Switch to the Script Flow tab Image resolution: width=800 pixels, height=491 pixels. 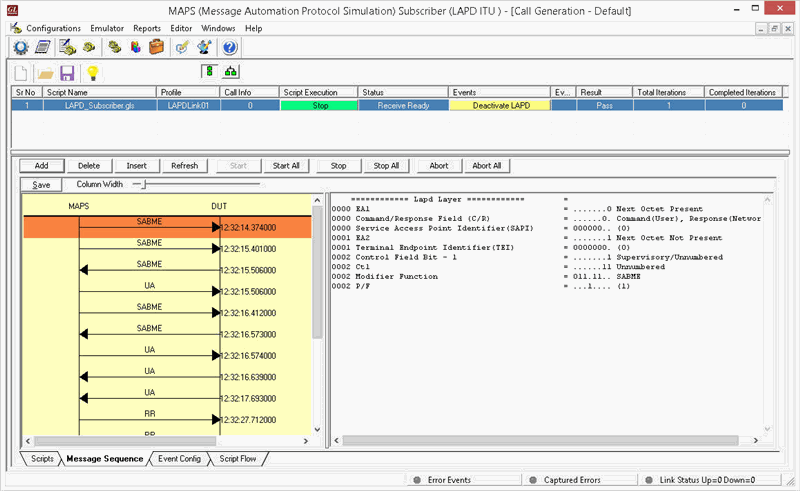pos(238,458)
